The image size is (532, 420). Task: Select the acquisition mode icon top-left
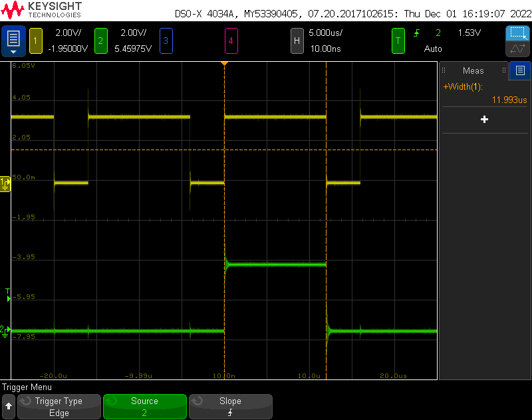pos(13,40)
